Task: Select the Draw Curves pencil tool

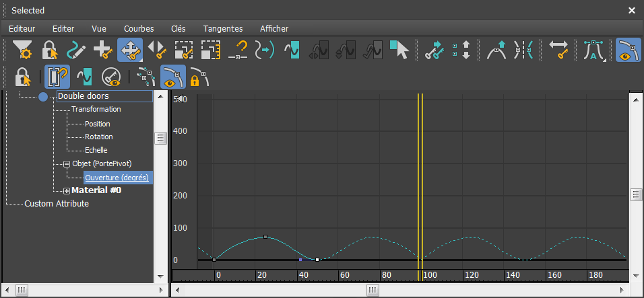Action: 76,50
